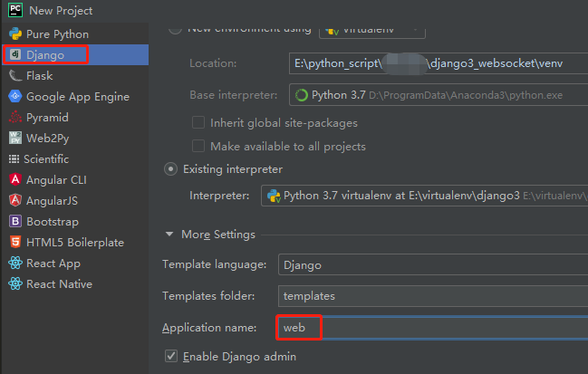Image resolution: width=588 pixels, height=374 pixels.
Task: Click the Bootstrap B icon
Action: [x=15, y=221]
